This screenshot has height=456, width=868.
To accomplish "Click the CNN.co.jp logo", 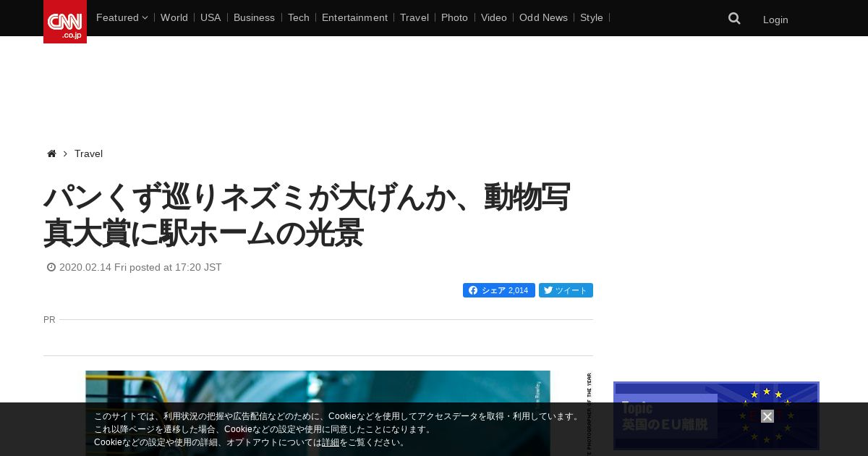I will coord(65,22).
